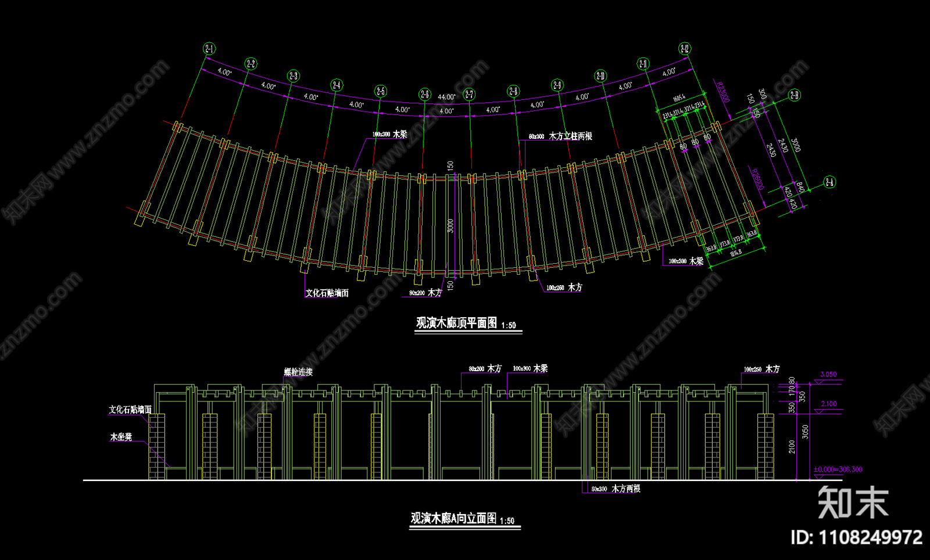The width and height of the screenshot is (930, 560).
Task: Click the 2.100 elevation level marker
Action: (x=829, y=404)
